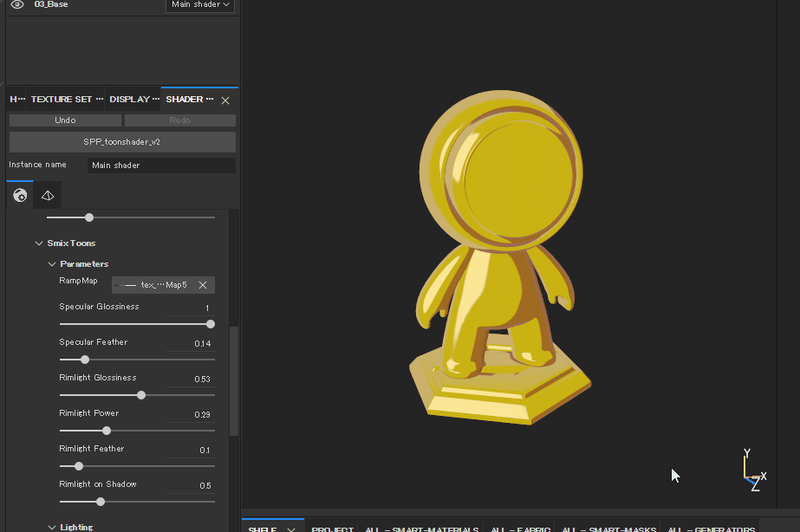Click the XYZ axis gizmo in viewport
Screen dimensions: 800x532
(754, 470)
